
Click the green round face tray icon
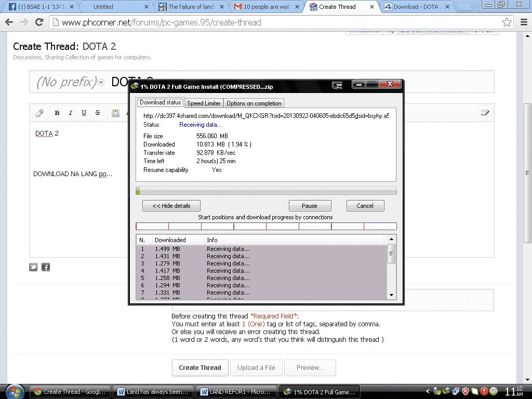coord(494,392)
